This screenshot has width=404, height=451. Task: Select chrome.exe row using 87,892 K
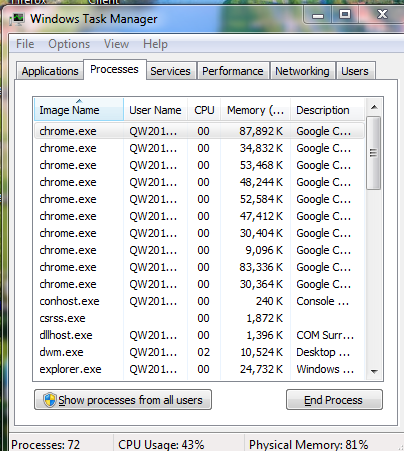(199, 131)
